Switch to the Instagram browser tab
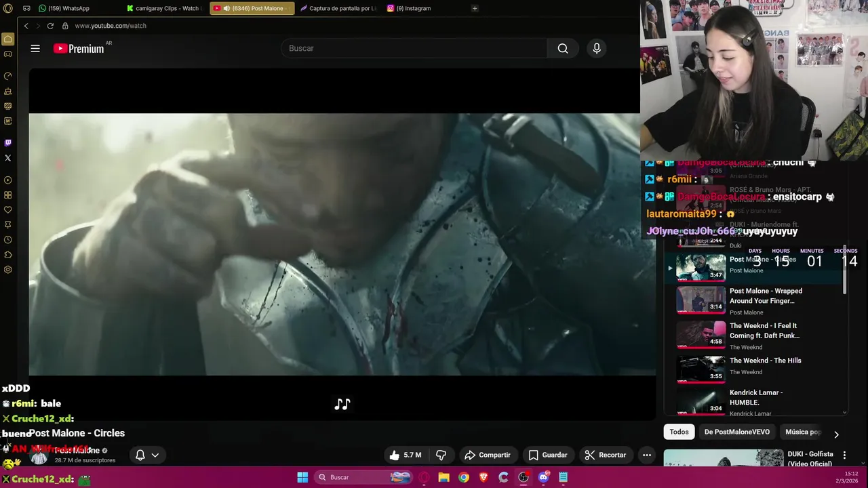868x488 pixels. click(424, 8)
